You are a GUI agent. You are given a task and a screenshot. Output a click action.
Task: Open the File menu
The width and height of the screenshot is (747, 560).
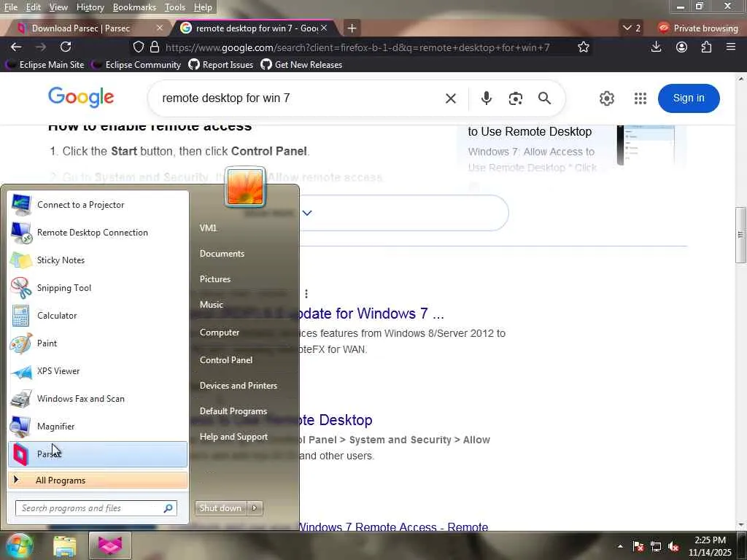tap(11, 7)
